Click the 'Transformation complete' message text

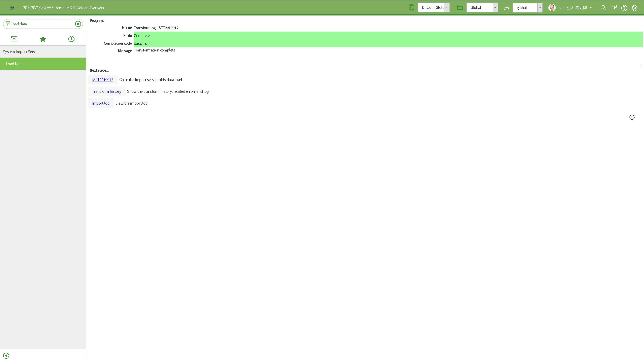(155, 50)
